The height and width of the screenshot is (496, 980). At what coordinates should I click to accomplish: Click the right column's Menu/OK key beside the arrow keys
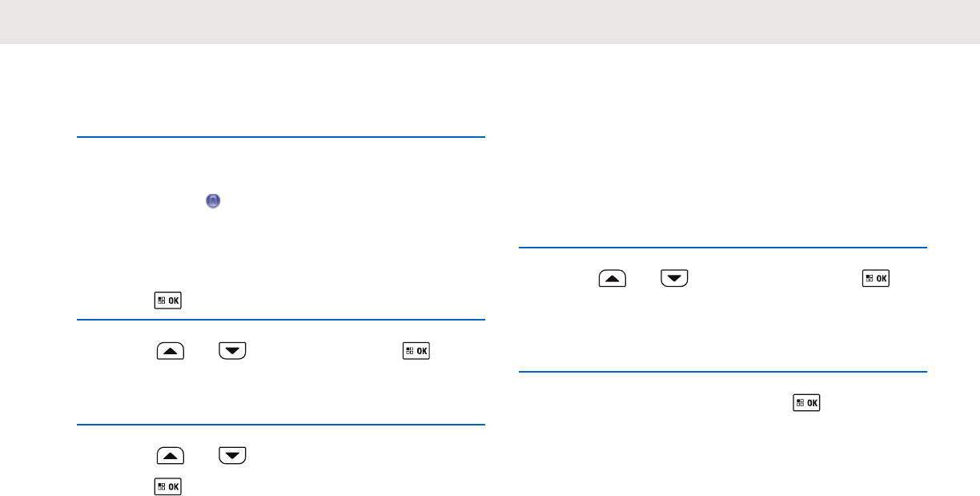pos(875,278)
